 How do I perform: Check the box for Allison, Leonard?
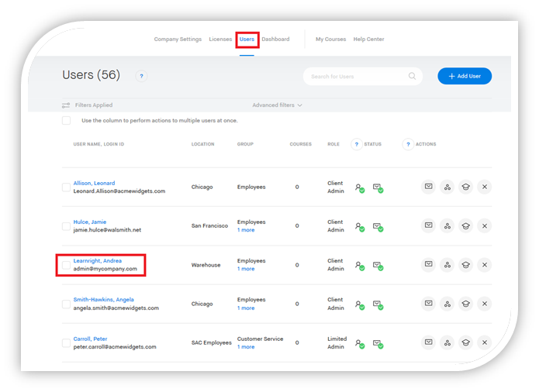click(66, 187)
